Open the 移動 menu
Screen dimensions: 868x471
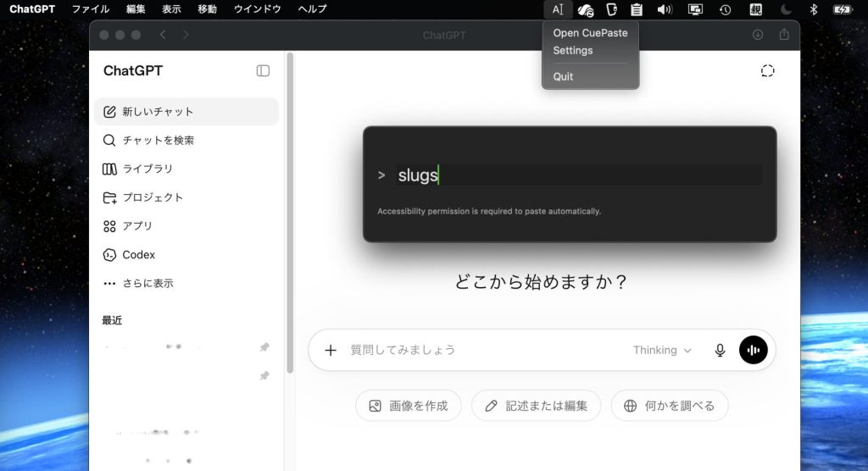(x=207, y=8)
